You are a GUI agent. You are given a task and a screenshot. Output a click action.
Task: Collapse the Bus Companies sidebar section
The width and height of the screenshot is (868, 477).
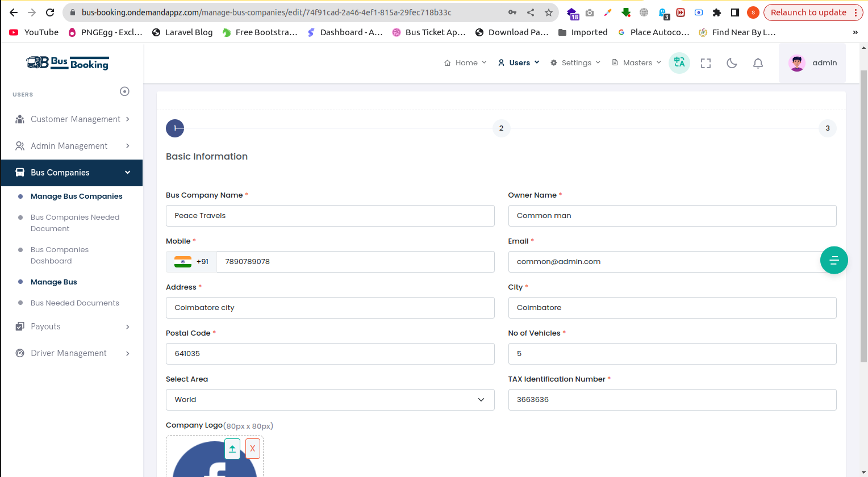pos(72,173)
